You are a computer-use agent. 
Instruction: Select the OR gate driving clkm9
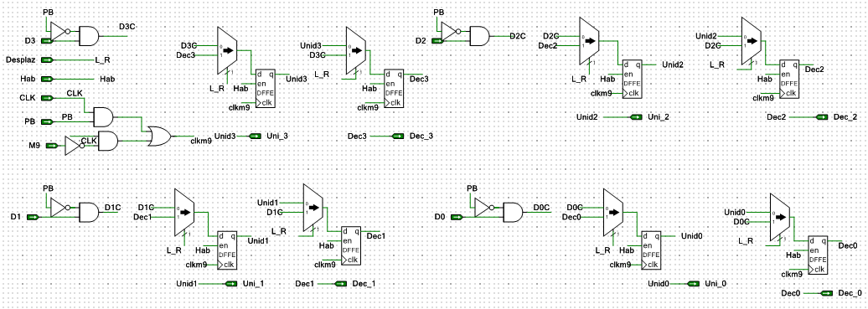tap(160, 136)
